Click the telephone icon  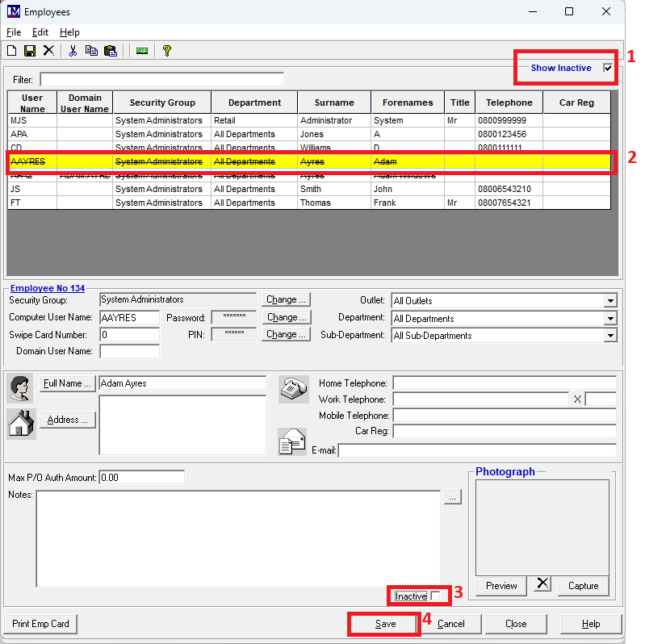click(x=294, y=389)
